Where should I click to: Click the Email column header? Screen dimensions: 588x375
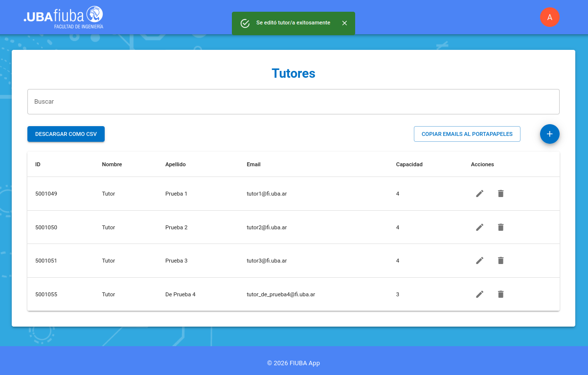coord(253,164)
